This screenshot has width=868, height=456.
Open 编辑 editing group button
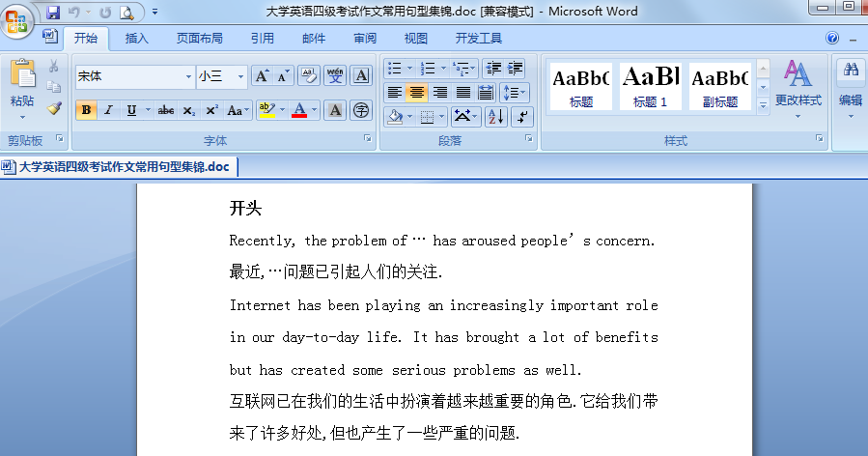pos(851,89)
